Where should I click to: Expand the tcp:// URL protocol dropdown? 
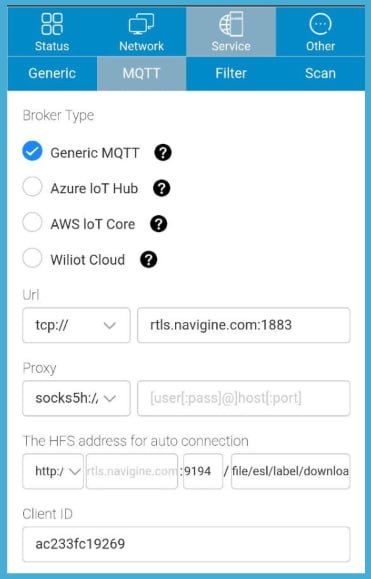(76, 325)
